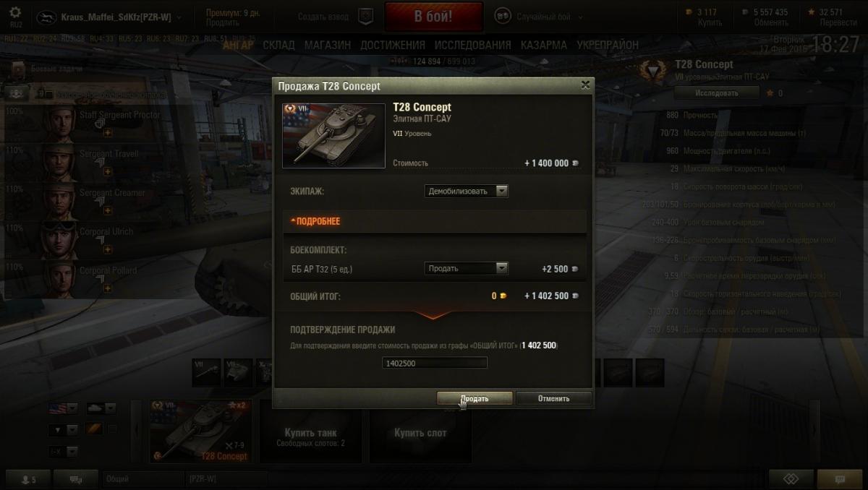Image resolution: width=868 pixels, height=490 pixels.
Task: Switch to the МАГАЗИН tab
Action: pos(327,45)
